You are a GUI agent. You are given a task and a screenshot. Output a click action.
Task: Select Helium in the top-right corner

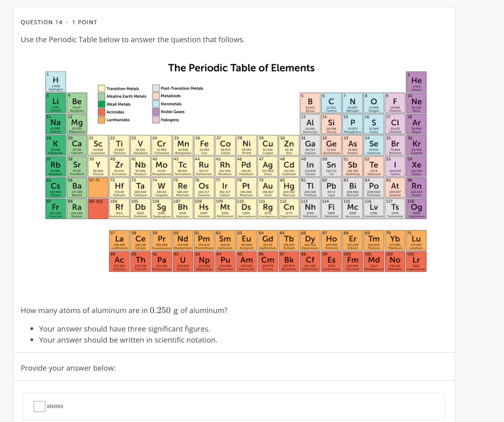pyautogui.click(x=416, y=82)
